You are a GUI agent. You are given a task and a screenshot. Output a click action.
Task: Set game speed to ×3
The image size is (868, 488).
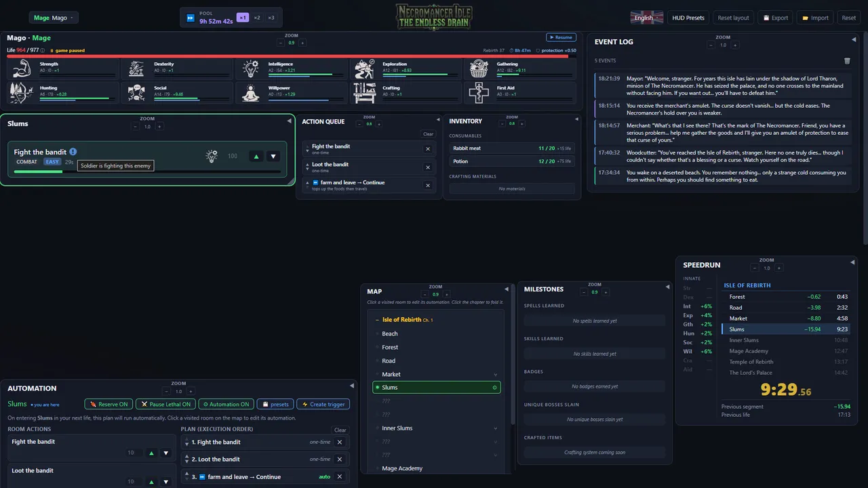point(271,18)
